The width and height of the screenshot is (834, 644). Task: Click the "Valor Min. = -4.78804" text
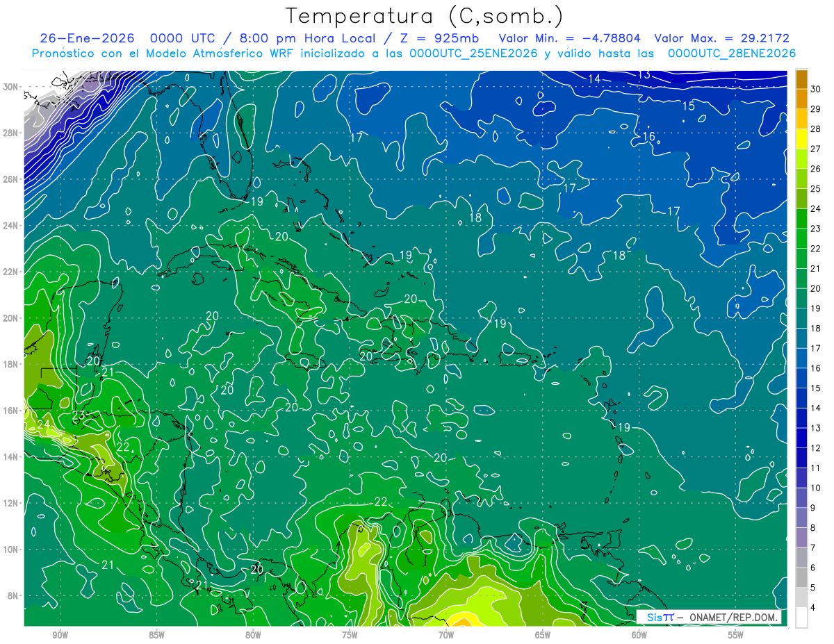570,39
